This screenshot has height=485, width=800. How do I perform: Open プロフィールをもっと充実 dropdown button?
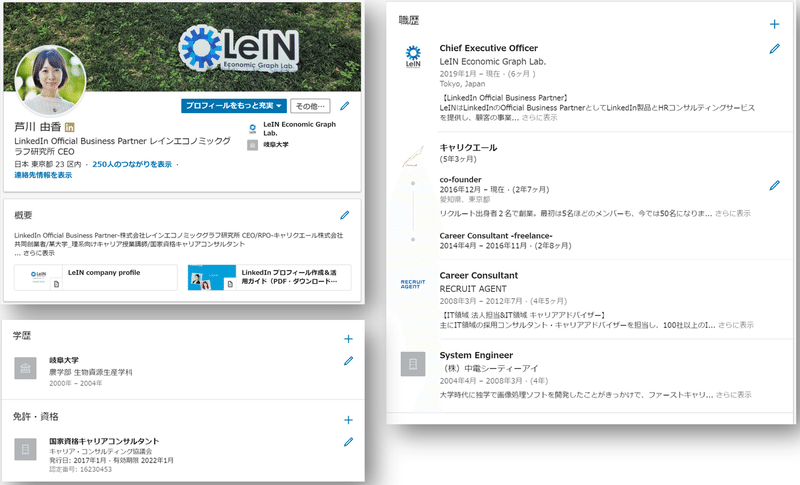pyautogui.click(x=234, y=106)
